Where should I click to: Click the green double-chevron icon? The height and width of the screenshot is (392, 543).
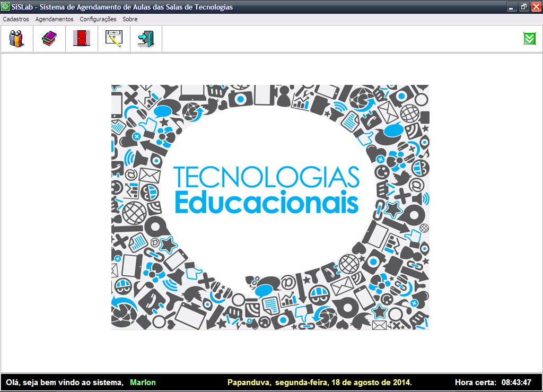[x=529, y=38]
